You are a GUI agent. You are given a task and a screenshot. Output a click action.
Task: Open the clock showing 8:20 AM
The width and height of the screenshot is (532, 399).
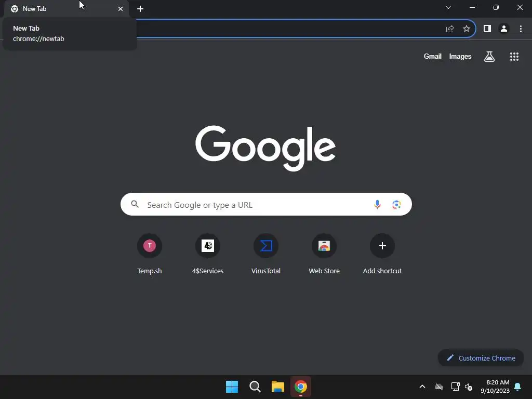495,387
